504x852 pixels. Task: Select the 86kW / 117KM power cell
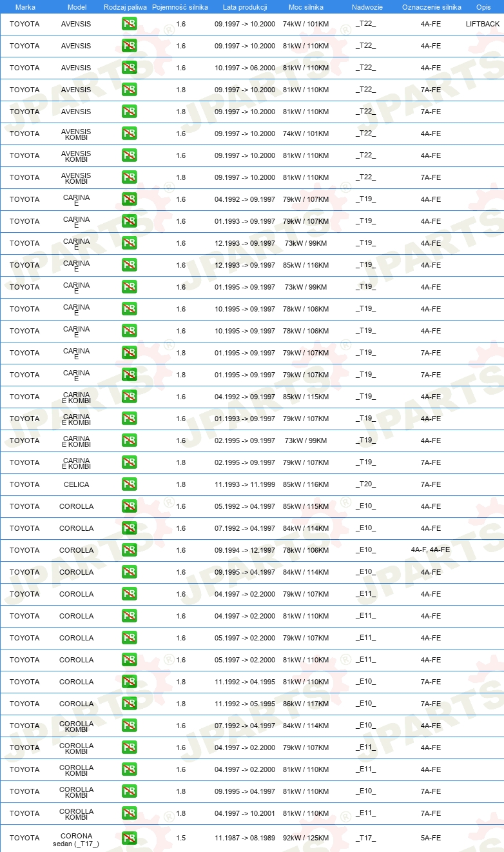coord(305,704)
